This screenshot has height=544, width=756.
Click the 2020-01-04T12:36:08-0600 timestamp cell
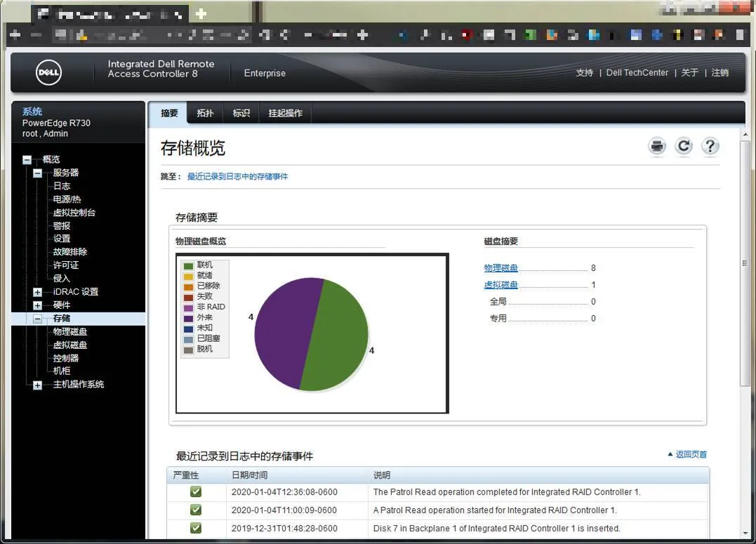(x=284, y=492)
